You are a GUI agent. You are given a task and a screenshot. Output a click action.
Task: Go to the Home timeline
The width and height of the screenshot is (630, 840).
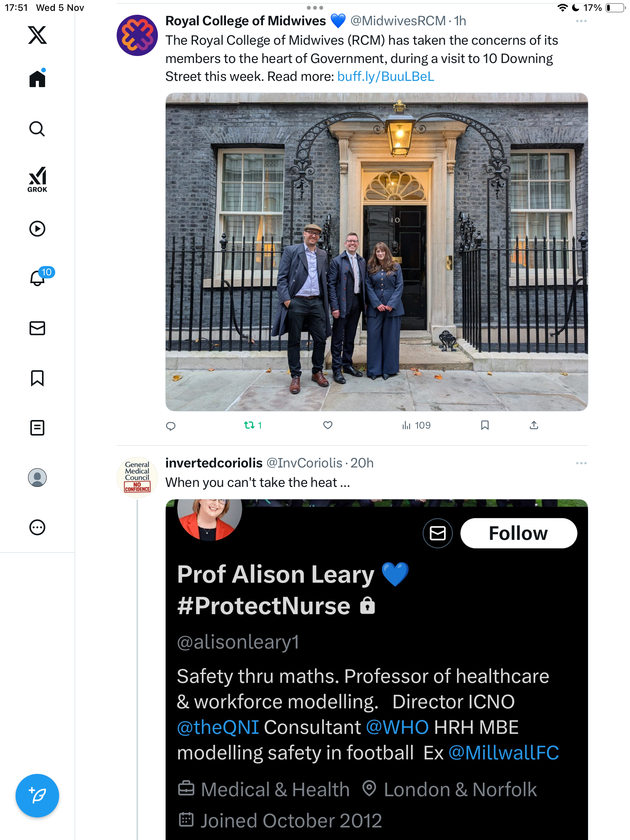click(x=37, y=79)
